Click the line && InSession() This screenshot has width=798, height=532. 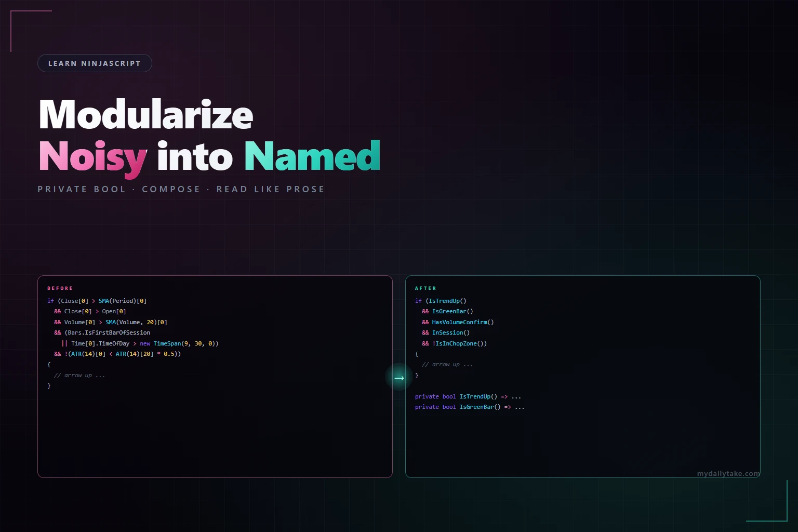click(446, 332)
